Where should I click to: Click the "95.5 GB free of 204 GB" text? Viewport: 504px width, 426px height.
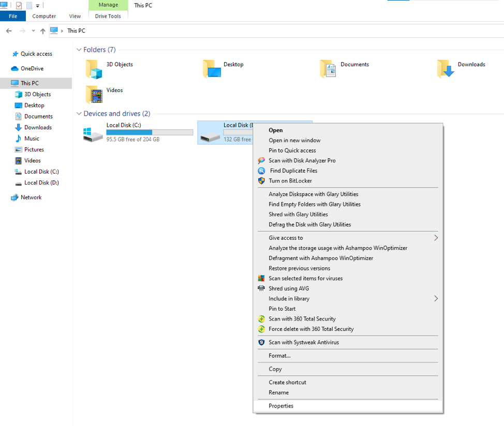(x=133, y=139)
